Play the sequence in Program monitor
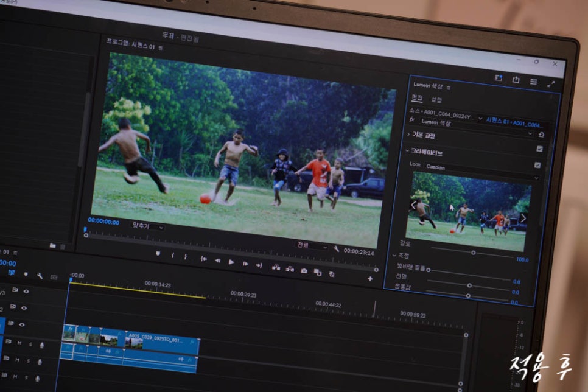 pyautogui.click(x=231, y=262)
